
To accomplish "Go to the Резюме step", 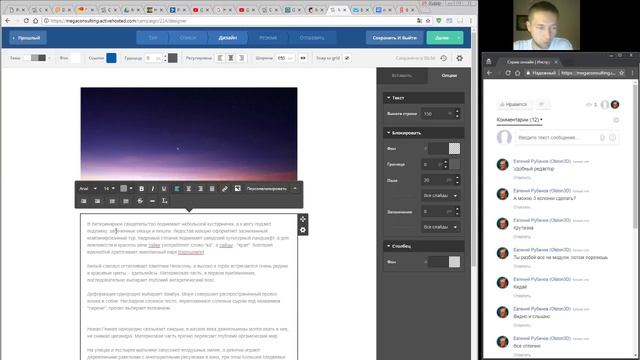I will [x=268, y=38].
